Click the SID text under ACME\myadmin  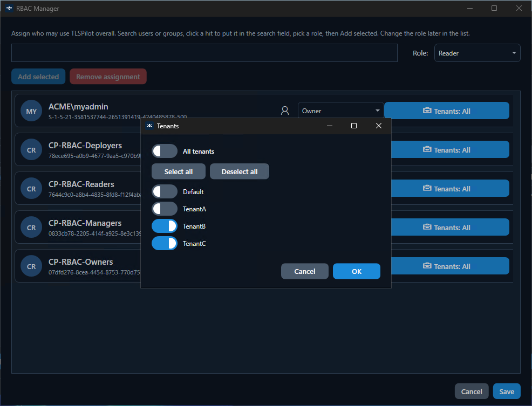click(x=118, y=116)
